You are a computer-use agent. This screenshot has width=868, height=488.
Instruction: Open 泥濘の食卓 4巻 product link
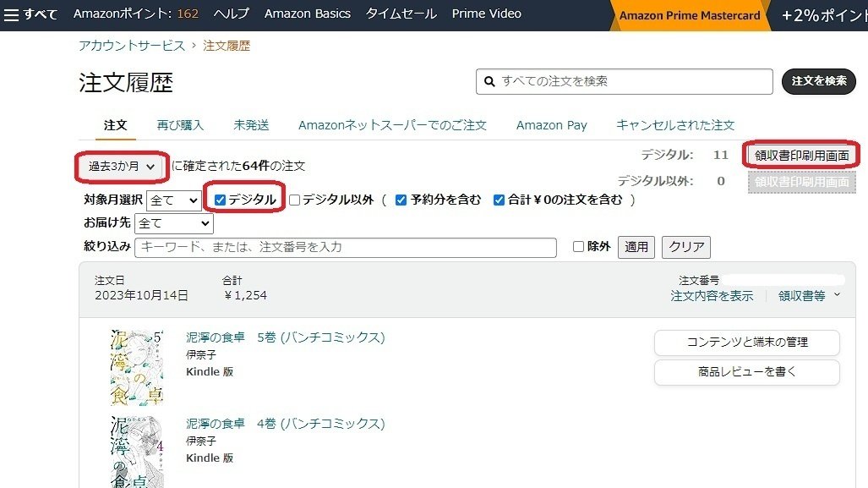285,424
